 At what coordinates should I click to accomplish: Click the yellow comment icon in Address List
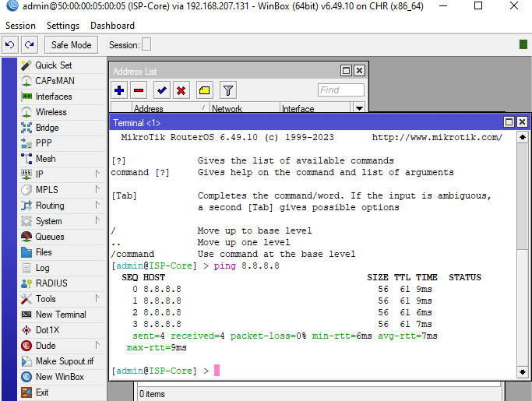tap(203, 90)
